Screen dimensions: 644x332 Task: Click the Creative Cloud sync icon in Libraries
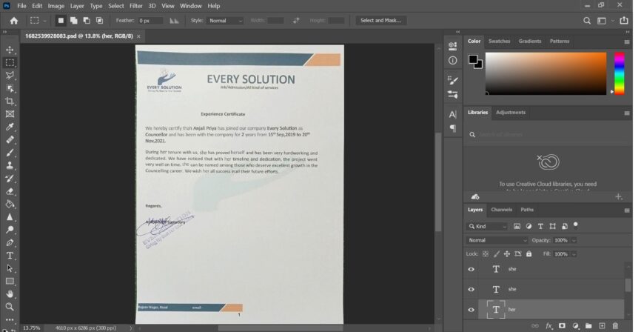(x=475, y=196)
